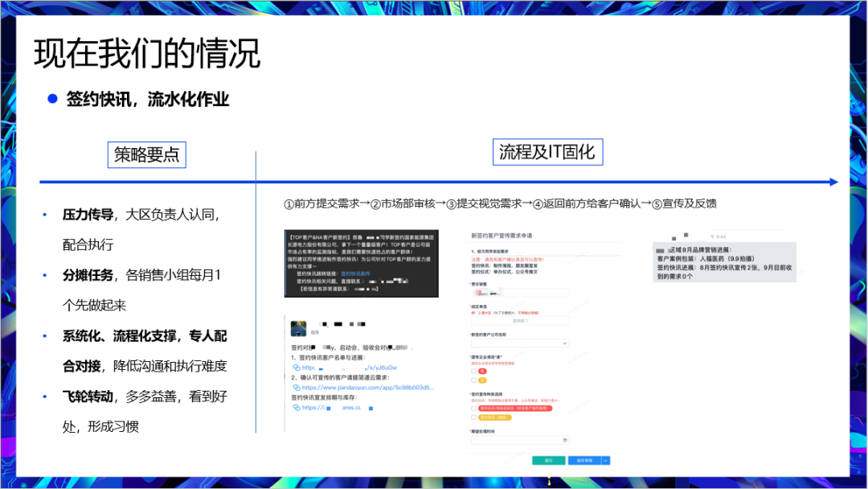Click the 流程及IT固化 boxed label
Image resolution: width=868 pixels, height=489 pixels.
tap(547, 152)
